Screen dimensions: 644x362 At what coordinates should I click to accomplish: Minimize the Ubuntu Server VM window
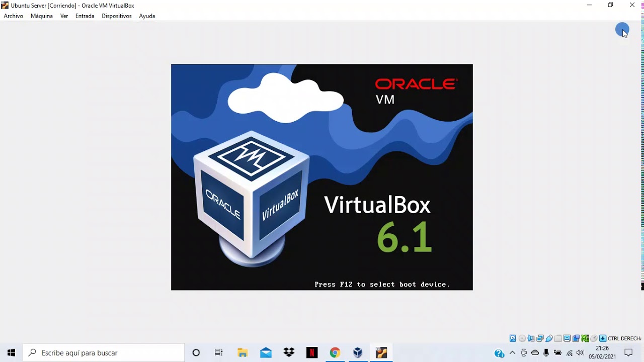589,5
